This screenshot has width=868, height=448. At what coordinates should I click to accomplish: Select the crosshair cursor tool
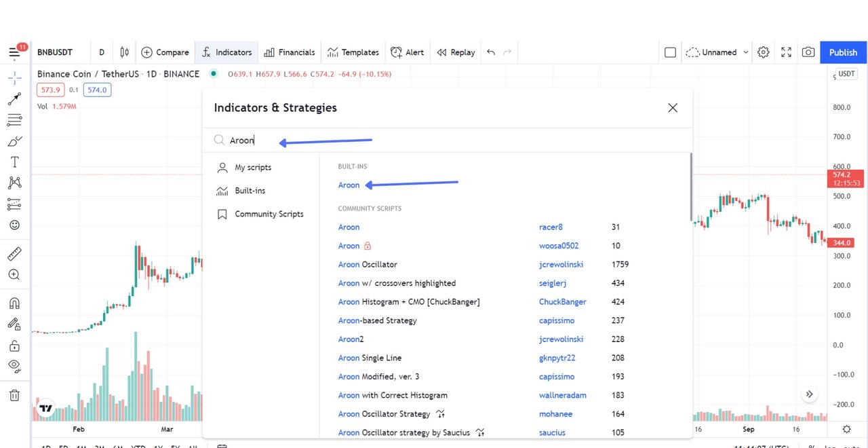(14, 77)
